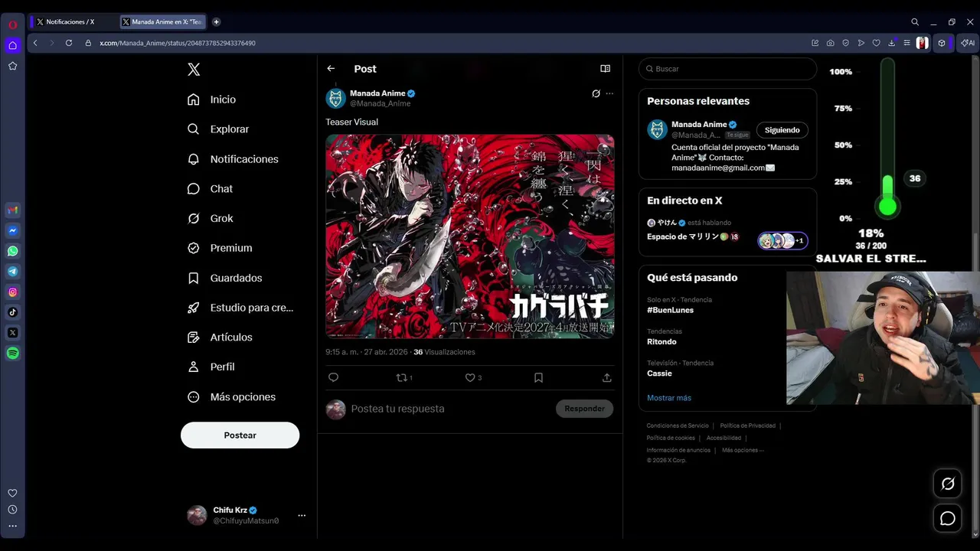The image size is (980, 551).
Task: Go back from Post with arrow
Action: [331, 69]
